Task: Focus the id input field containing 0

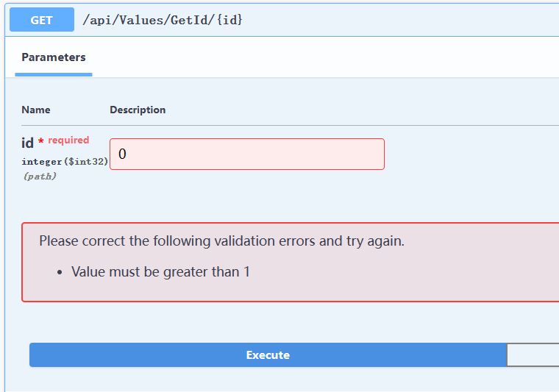Action: 247,154
